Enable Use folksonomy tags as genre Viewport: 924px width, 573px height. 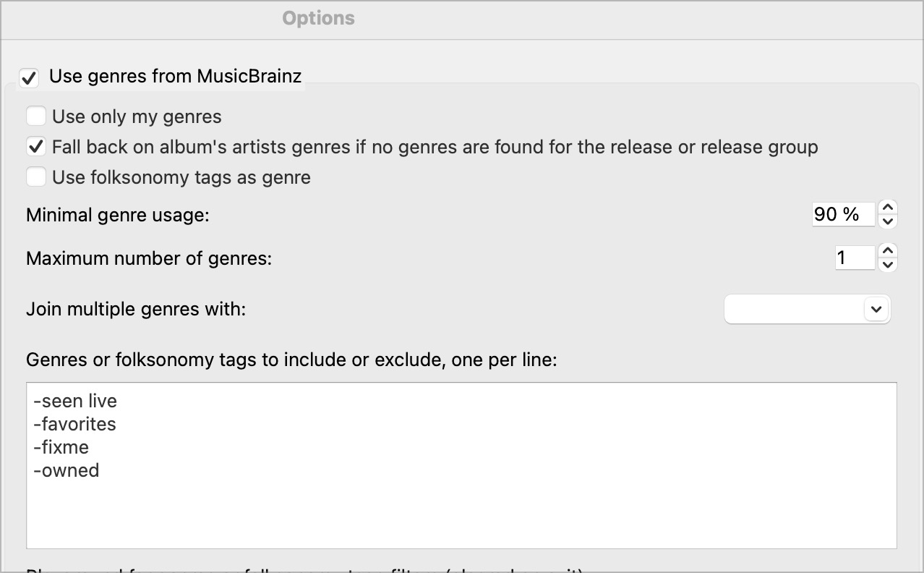point(36,177)
